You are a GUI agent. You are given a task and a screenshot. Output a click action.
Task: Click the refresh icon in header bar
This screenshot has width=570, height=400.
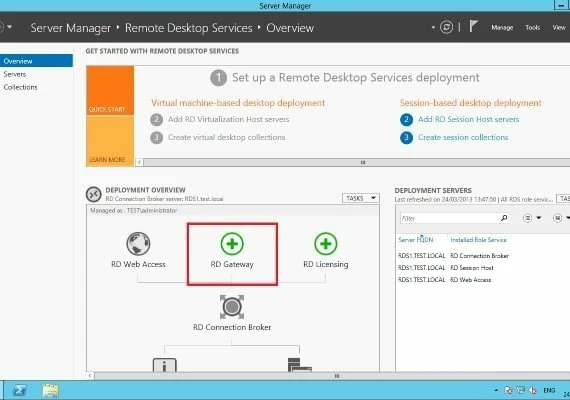tap(446, 27)
